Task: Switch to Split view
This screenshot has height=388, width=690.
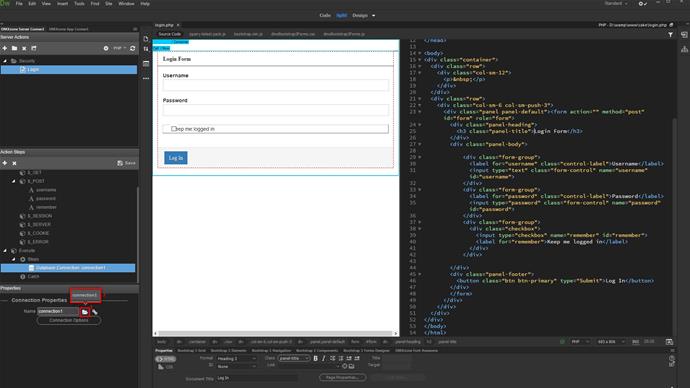Action: [x=341, y=15]
